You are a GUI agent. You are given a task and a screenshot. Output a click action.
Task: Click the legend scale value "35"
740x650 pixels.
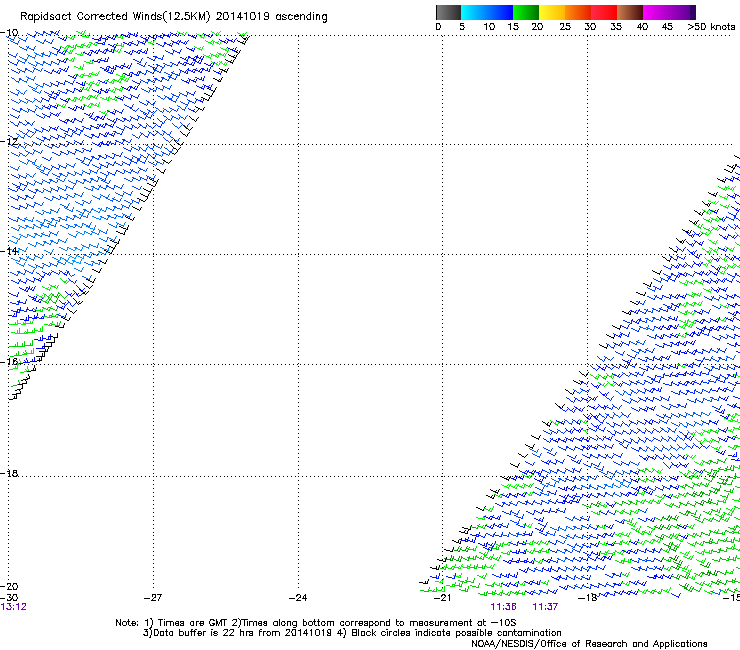(x=616, y=27)
